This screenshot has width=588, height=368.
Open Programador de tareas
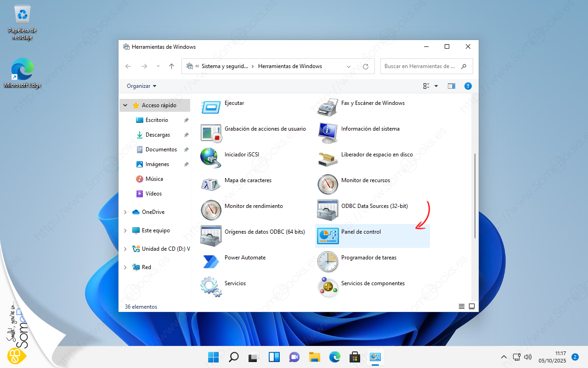(x=368, y=258)
